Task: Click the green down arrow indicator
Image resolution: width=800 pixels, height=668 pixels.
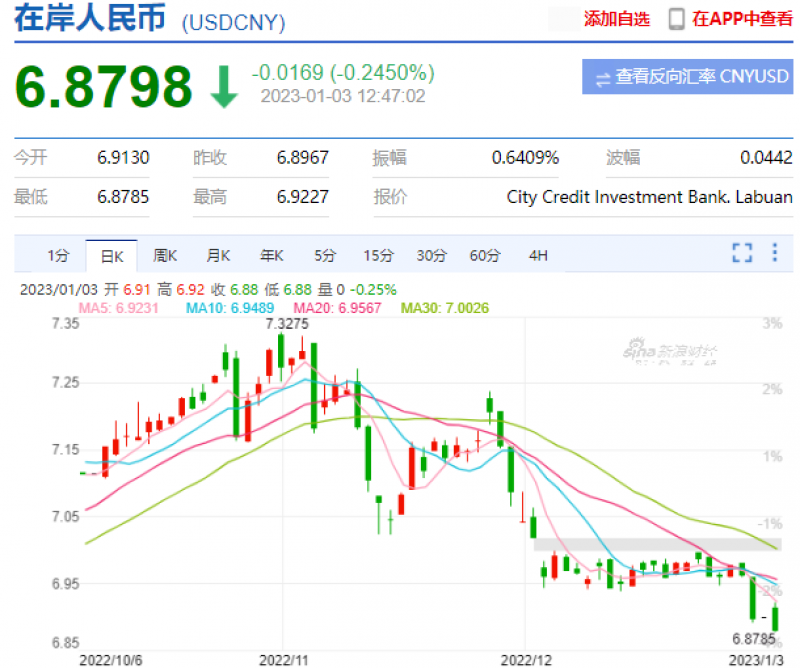Action: (x=224, y=86)
